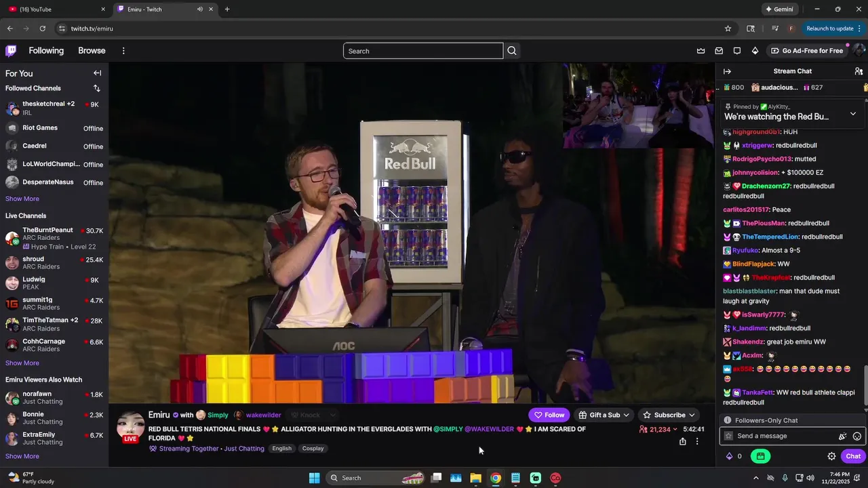Open shroud live channel

coord(54,263)
